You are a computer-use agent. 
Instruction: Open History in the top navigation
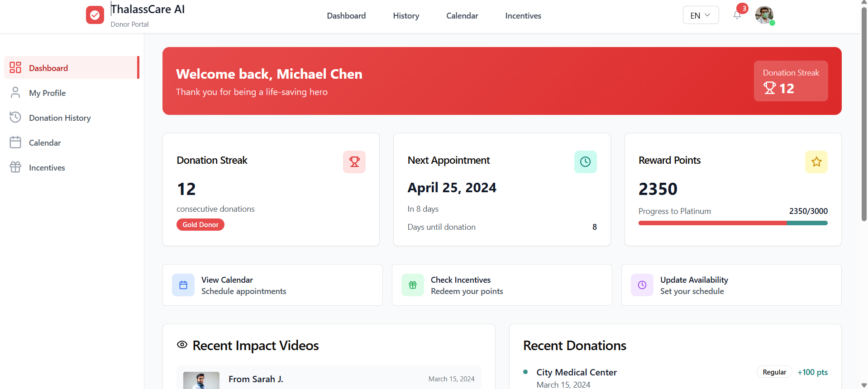tap(406, 16)
